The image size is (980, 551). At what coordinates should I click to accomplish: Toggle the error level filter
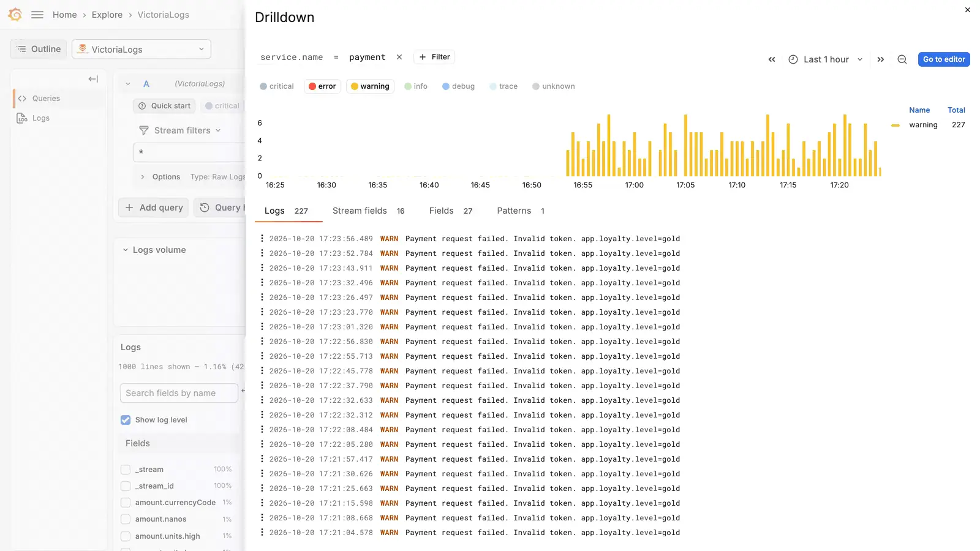pos(322,86)
